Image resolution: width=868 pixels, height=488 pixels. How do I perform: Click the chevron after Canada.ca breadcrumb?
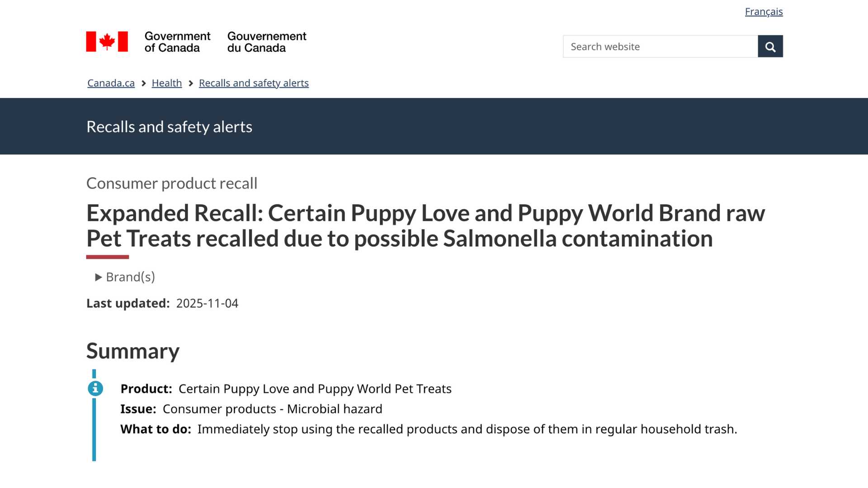coord(144,84)
